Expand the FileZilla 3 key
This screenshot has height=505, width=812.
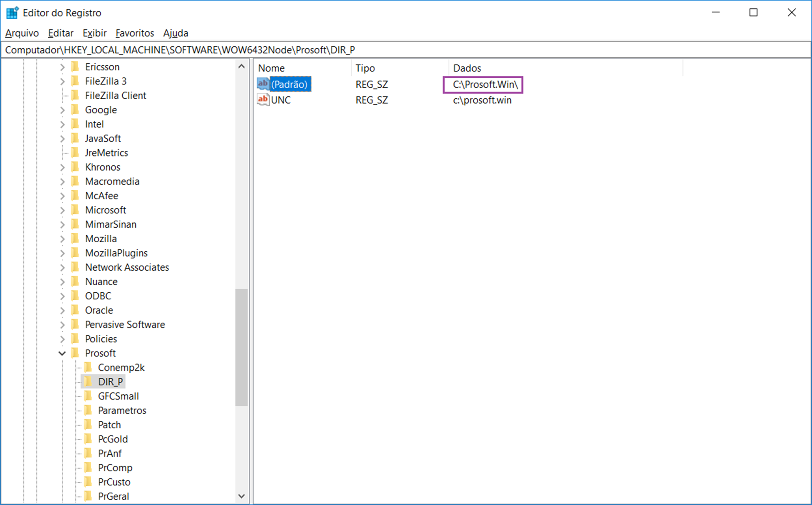[x=62, y=81]
